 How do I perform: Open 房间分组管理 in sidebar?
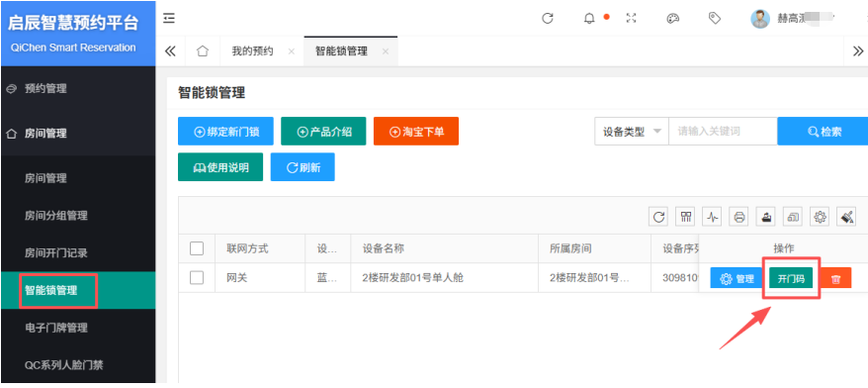point(78,216)
